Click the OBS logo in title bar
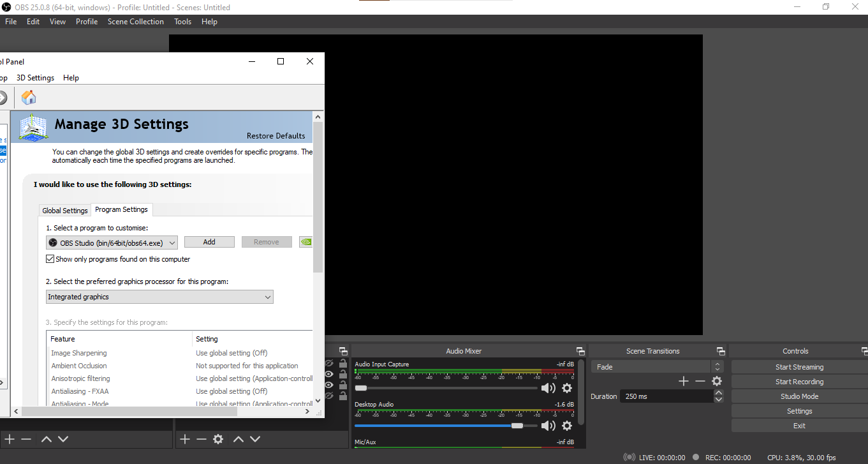Screen dimensions: 868x464 (x=7, y=7)
